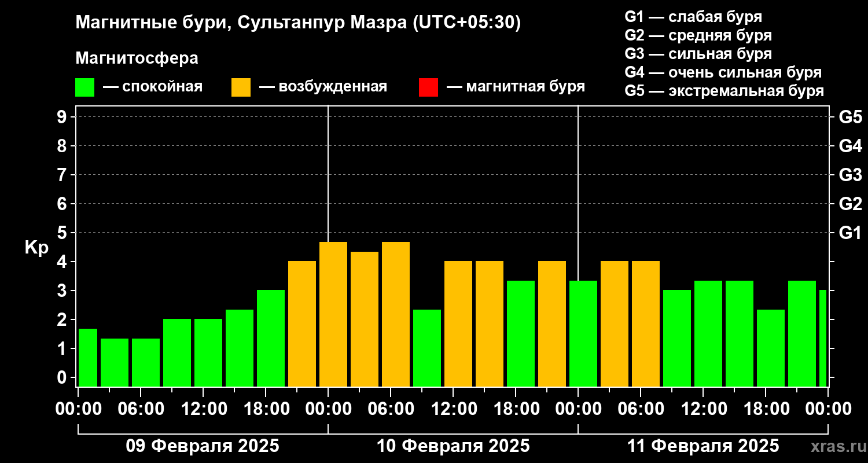
Task: Click the 'G2 — средняя буря' line
Action: pyautogui.click(x=698, y=35)
